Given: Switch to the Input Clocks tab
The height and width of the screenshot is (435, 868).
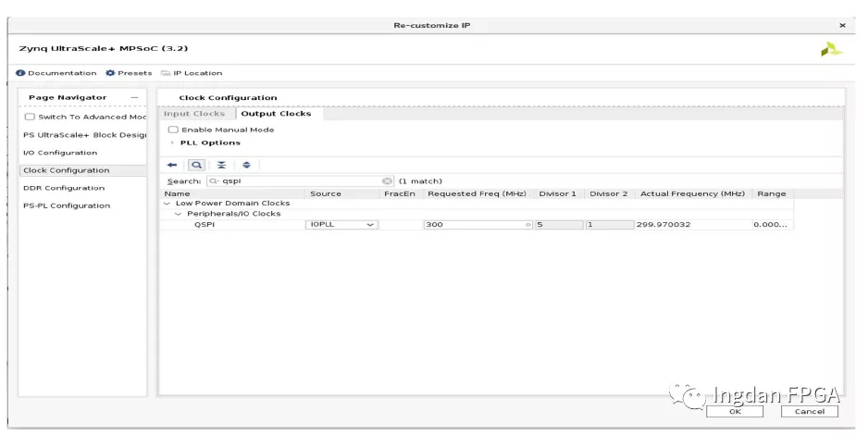Looking at the screenshot, I should [x=194, y=114].
